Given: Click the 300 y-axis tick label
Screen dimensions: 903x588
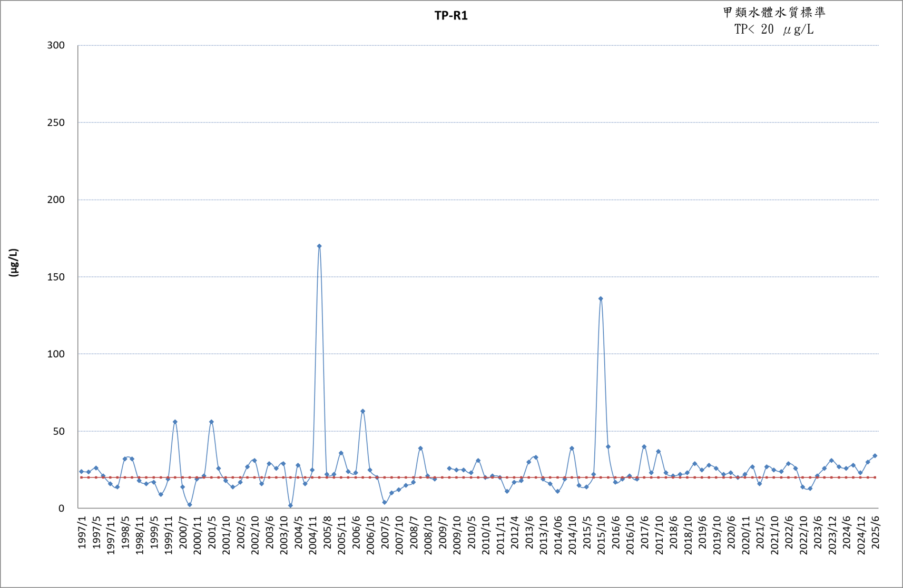Looking at the screenshot, I should (56, 45).
